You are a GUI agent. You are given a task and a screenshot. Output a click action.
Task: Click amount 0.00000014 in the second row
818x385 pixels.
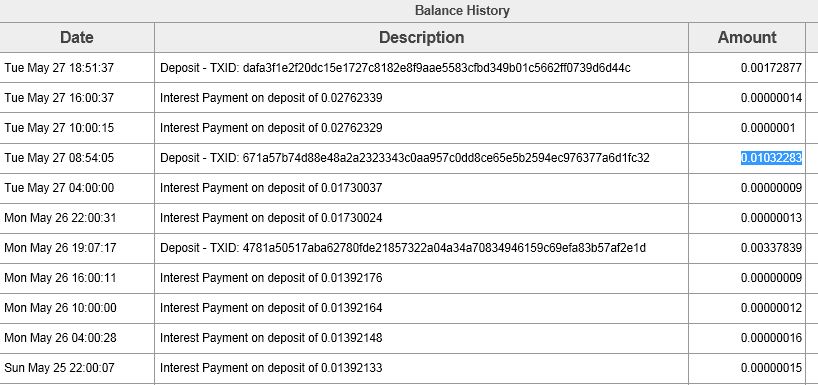(x=771, y=98)
